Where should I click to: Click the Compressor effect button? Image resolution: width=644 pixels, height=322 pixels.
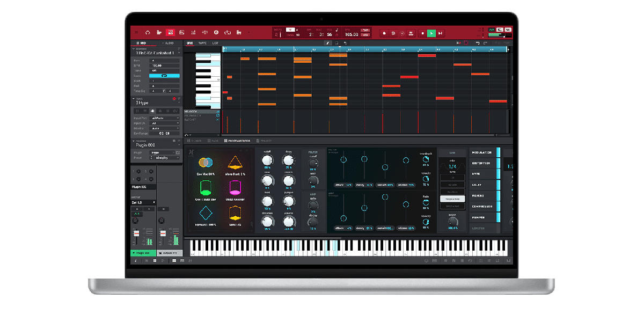click(482, 207)
